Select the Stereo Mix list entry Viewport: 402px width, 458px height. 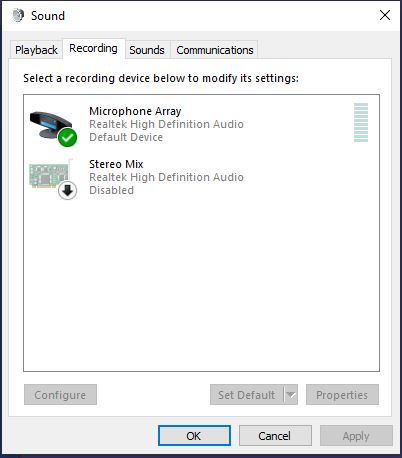[x=201, y=177]
